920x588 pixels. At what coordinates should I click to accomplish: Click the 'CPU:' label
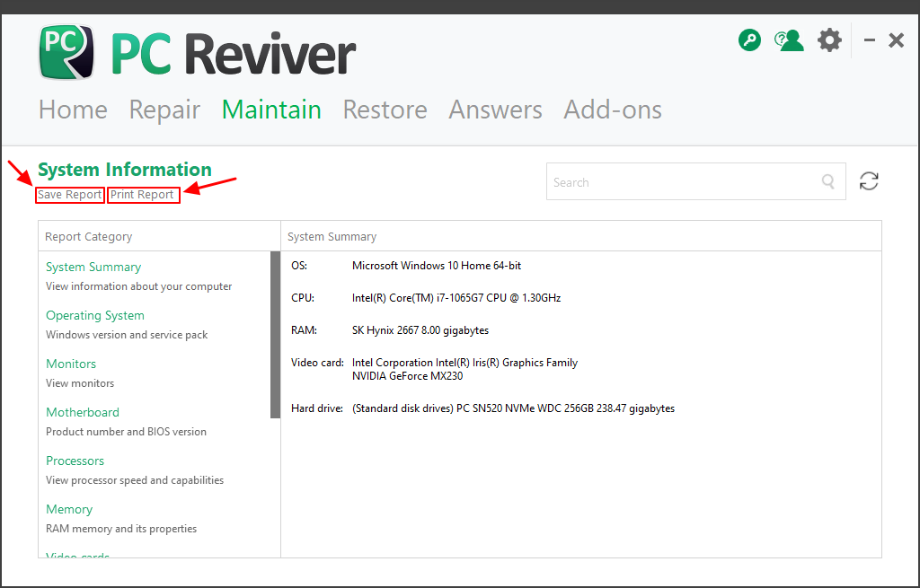tap(303, 298)
